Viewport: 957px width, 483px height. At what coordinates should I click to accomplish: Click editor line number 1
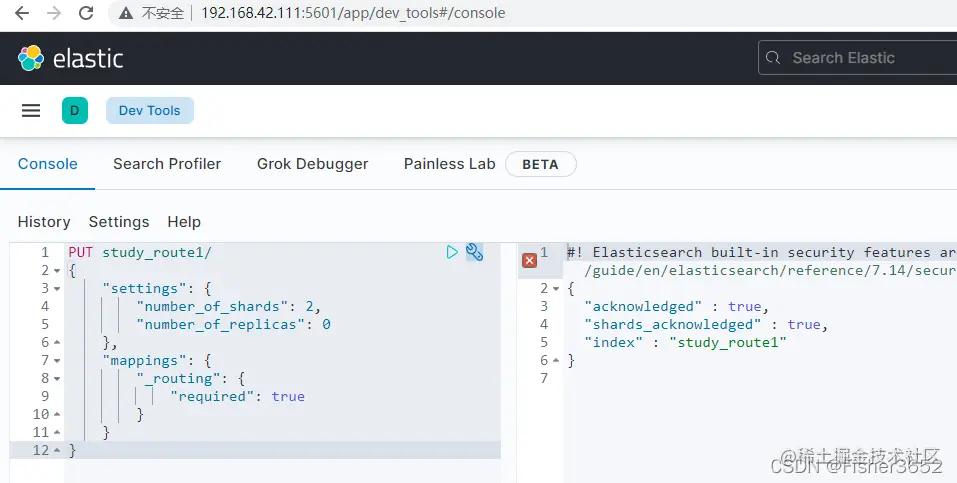(x=45, y=252)
